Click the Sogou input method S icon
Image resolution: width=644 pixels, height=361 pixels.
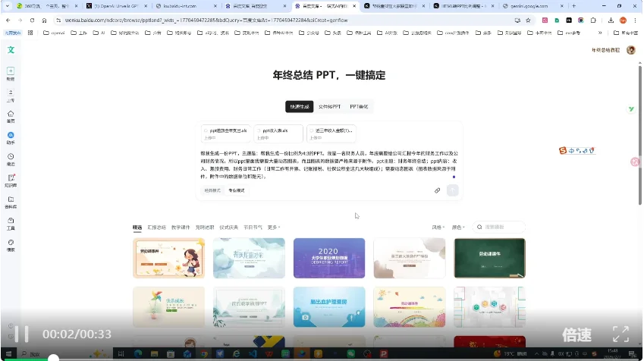pyautogui.click(x=563, y=151)
